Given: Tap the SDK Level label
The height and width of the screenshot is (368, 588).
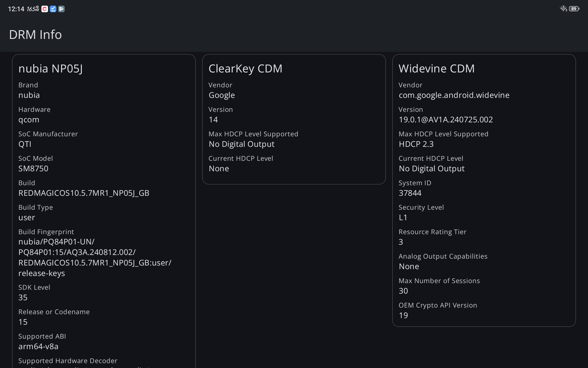Looking at the screenshot, I should 34,287.
